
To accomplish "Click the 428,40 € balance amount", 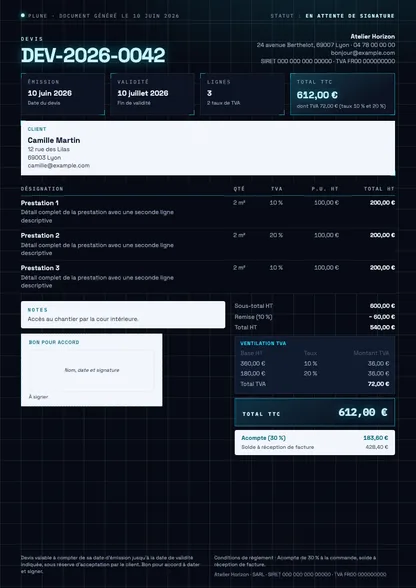I will pyautogui.click(x=377, y=447).
